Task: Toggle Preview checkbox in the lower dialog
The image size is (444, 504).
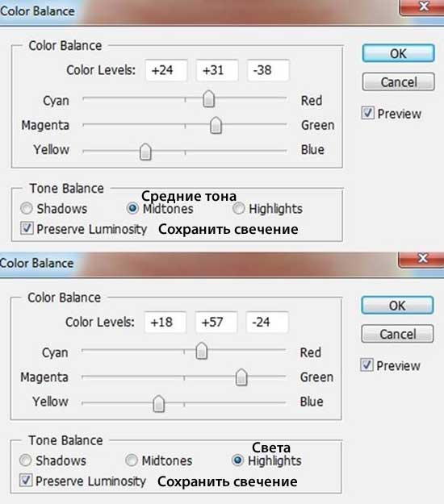Action: click(x=367, y=365)
